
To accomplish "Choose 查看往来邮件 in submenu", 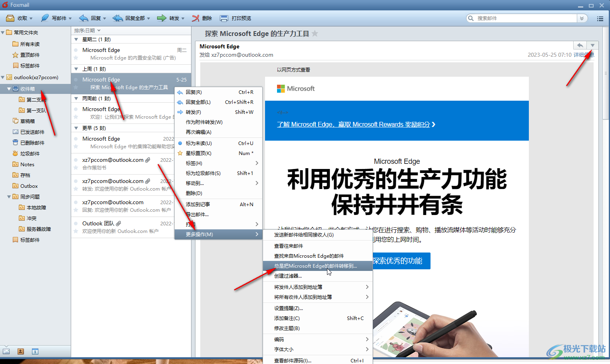I will [318, 246].
